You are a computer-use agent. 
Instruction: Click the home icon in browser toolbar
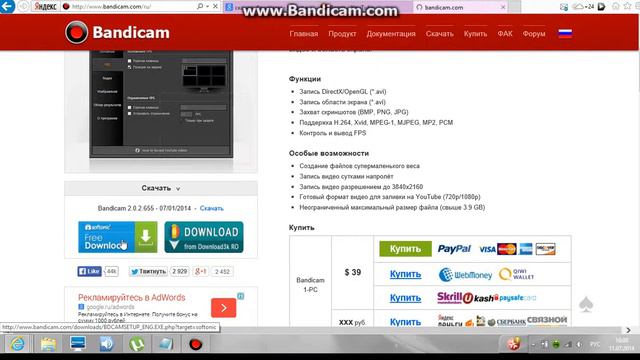(616, 6)
